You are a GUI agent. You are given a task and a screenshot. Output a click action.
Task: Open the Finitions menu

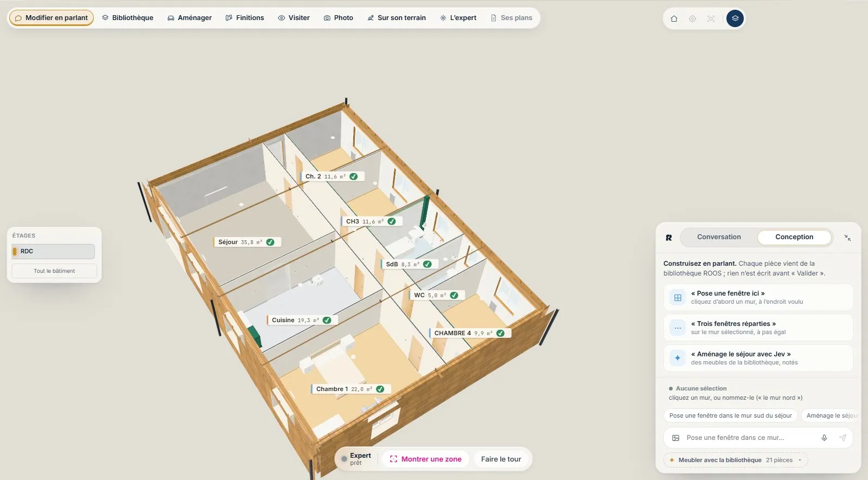tap(245, 18)
